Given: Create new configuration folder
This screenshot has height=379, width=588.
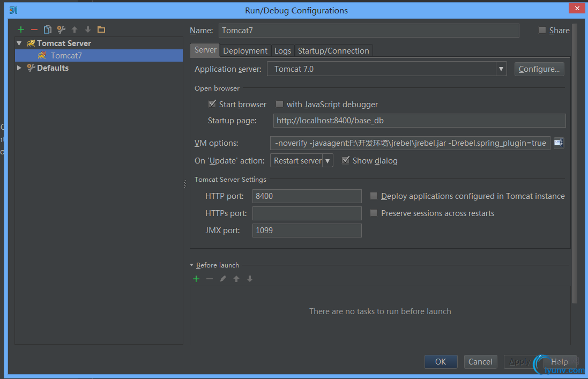Looking at the screenshot, I should [x=101, y=29].
